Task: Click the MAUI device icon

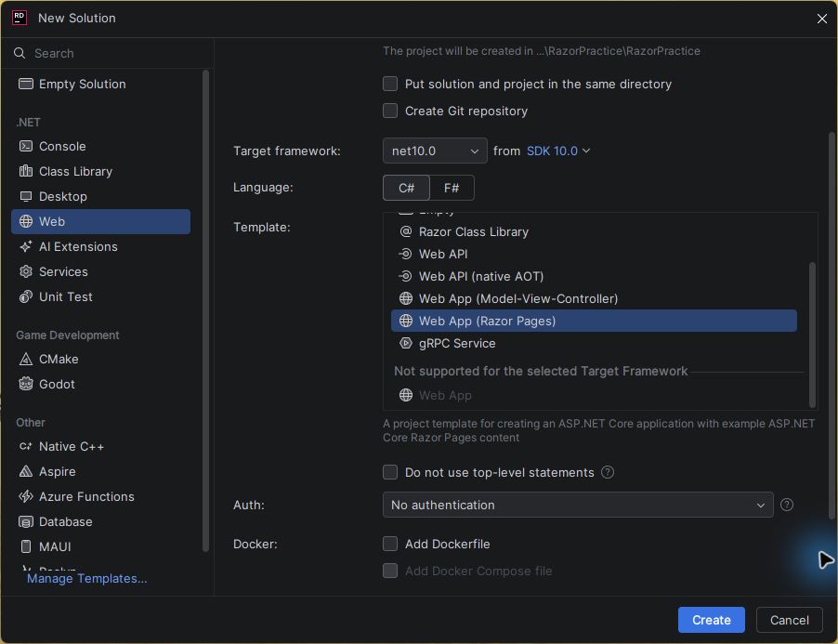Action: pyautogui.click(x=26, y=546)
